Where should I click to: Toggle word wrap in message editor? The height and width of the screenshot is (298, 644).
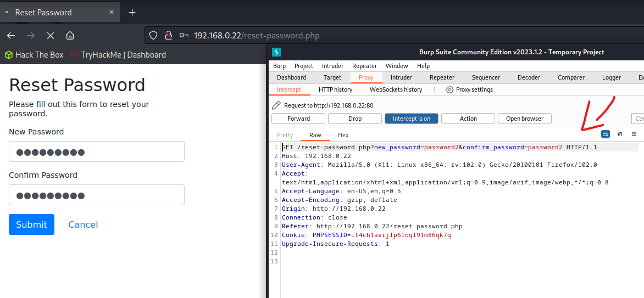click(x=605, y=134)
